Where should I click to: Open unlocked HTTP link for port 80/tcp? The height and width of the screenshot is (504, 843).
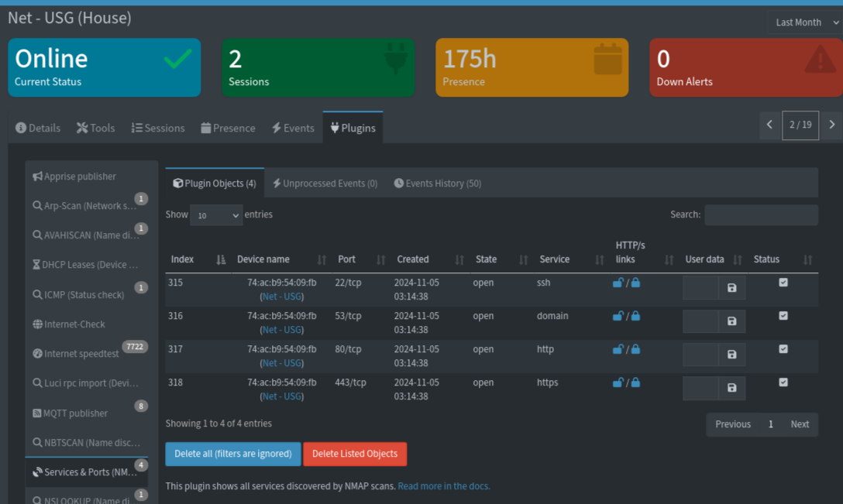[618, 349]
